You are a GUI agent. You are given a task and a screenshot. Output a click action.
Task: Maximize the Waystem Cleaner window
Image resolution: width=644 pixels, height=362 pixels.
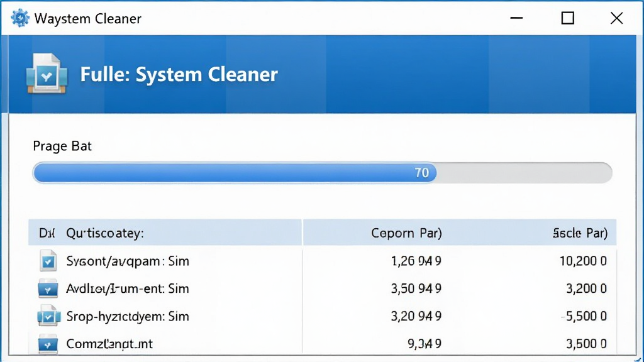(568, 18)
